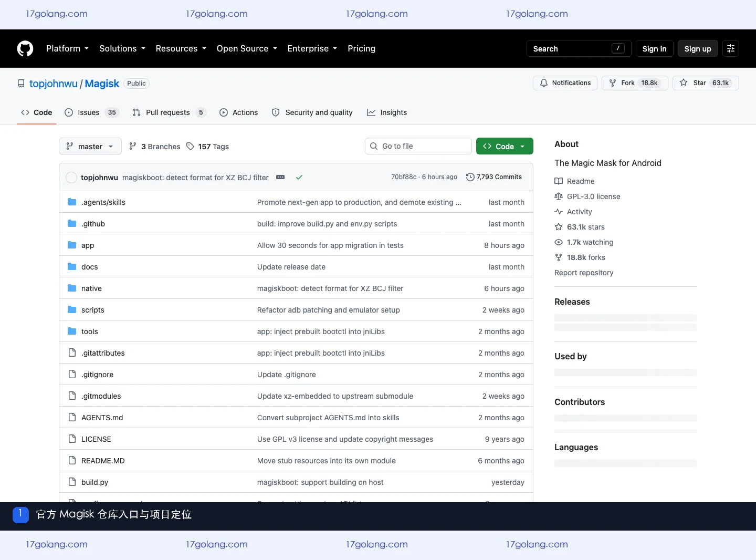The width and height of the screenshot is (756, 560).
Task: Click the fork icon beside 18.8k forks
Action: tap(559, 257)
